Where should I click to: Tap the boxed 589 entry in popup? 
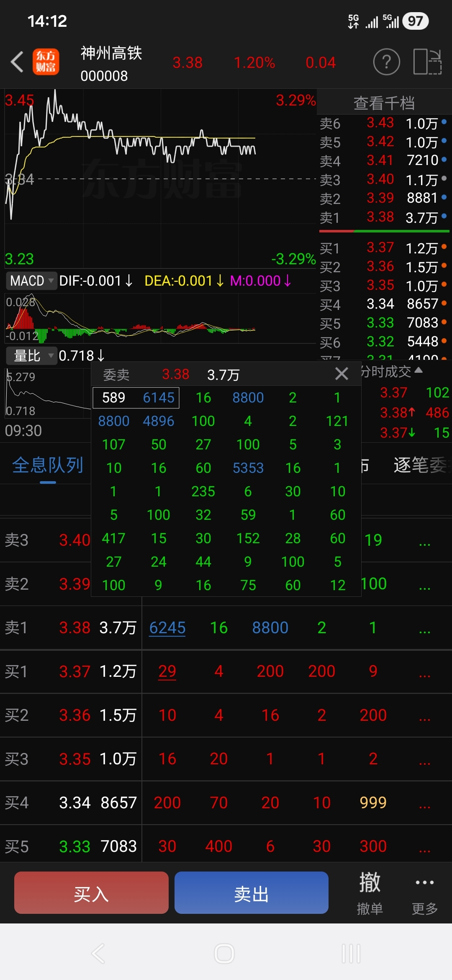coord(114,397)
